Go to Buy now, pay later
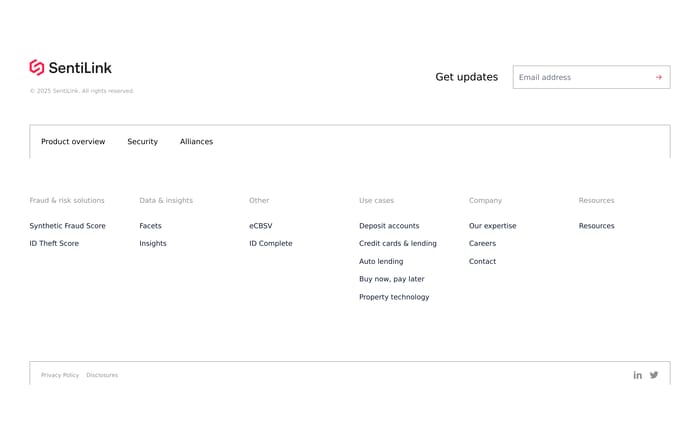 [x=391, y=279]
